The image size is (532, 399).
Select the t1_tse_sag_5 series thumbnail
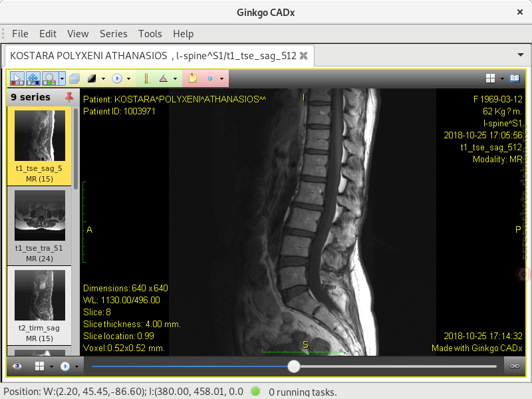(39, 146)
